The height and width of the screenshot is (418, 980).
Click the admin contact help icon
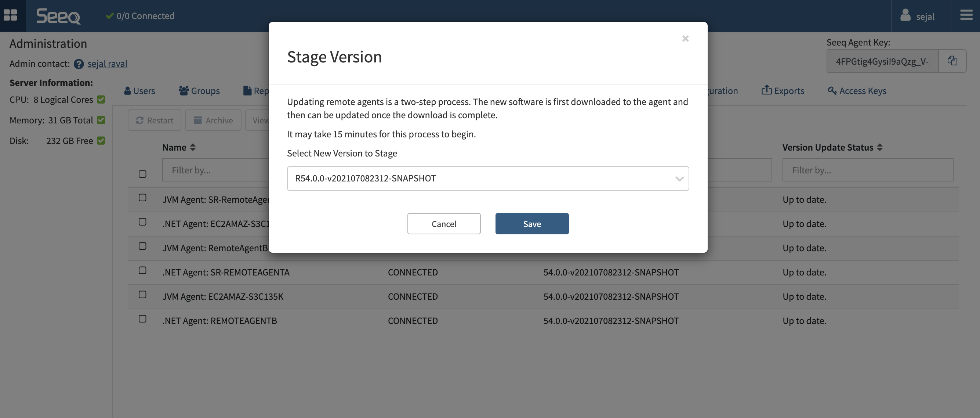coord(79,64)
